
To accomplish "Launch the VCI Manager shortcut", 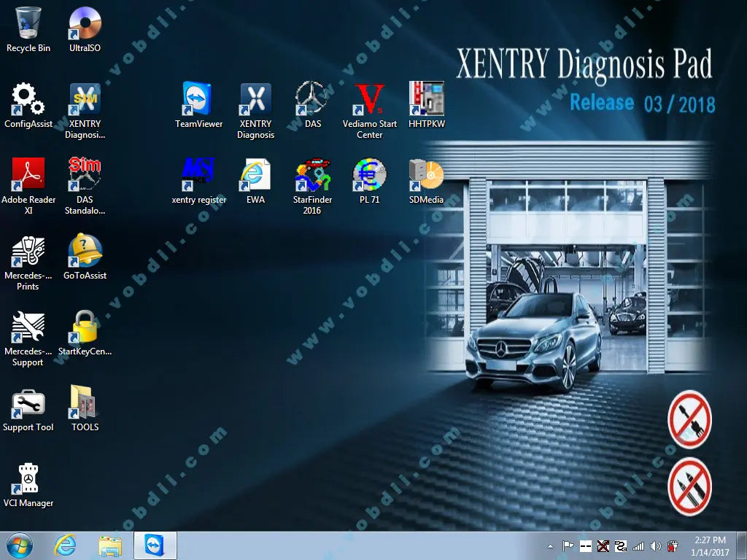I will 28,479.
